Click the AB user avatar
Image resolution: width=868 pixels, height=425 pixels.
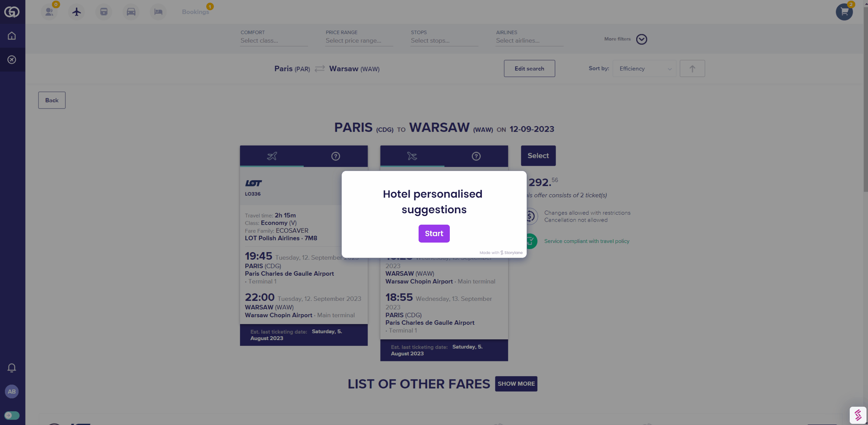pyautogui.click(x=12, y=391)
